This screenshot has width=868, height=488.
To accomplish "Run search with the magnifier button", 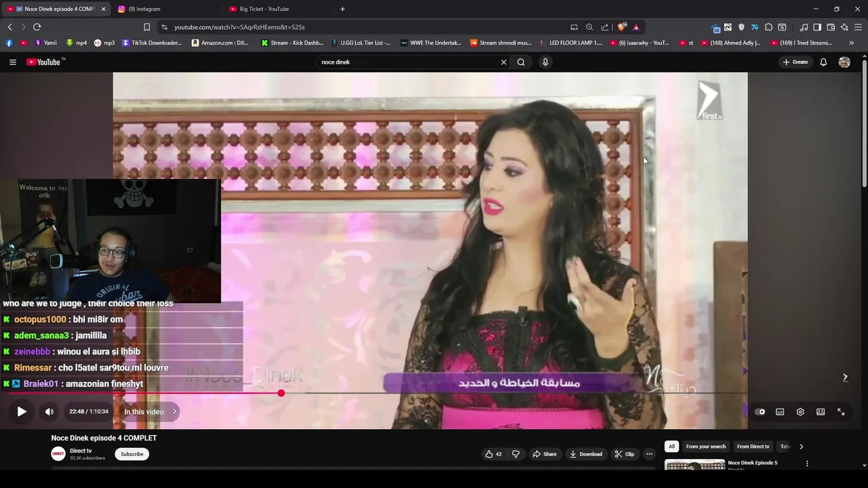I will pyautogui.click(x=521, y=62).
